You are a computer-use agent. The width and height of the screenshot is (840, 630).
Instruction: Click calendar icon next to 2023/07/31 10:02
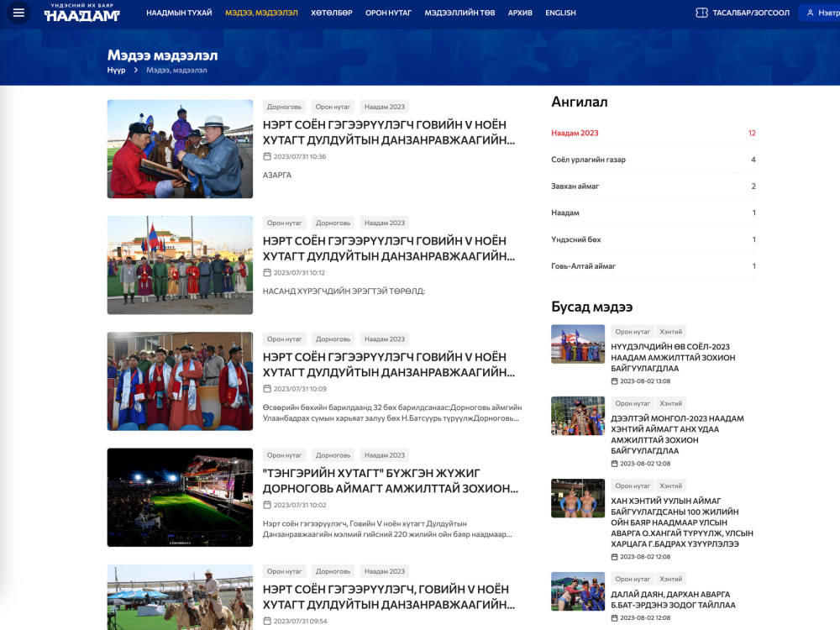pos(267,505)
